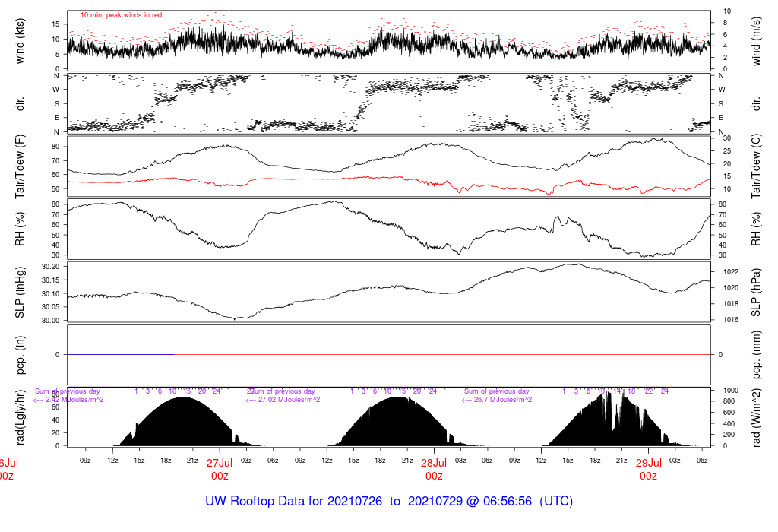Click the '30.05' tick on the SLP axis
The image size is (778, 532).
[x=50, y=307]
